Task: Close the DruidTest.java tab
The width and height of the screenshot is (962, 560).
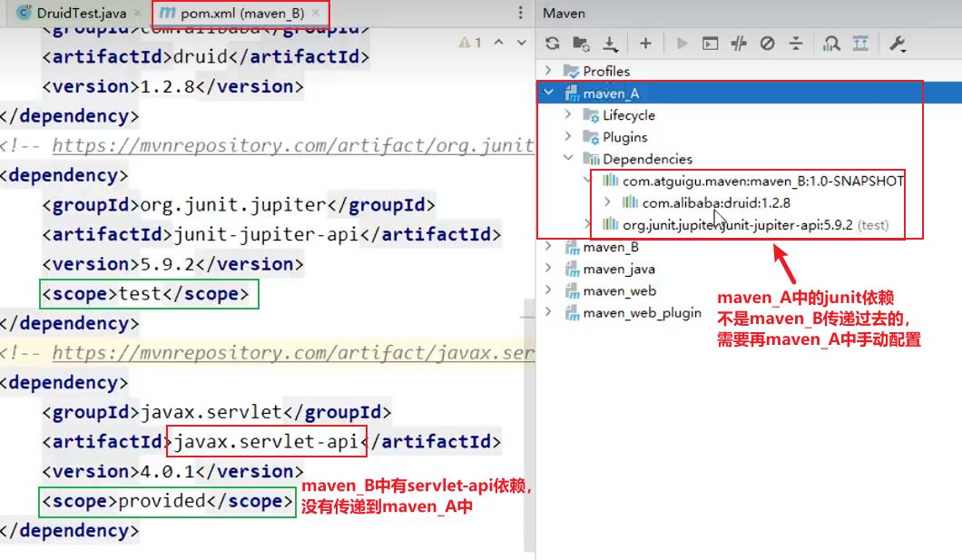Action: 138,13
